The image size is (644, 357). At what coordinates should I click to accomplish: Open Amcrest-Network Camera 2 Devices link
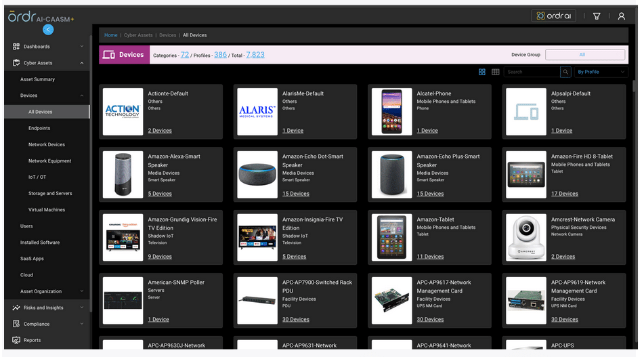(563, 256)
